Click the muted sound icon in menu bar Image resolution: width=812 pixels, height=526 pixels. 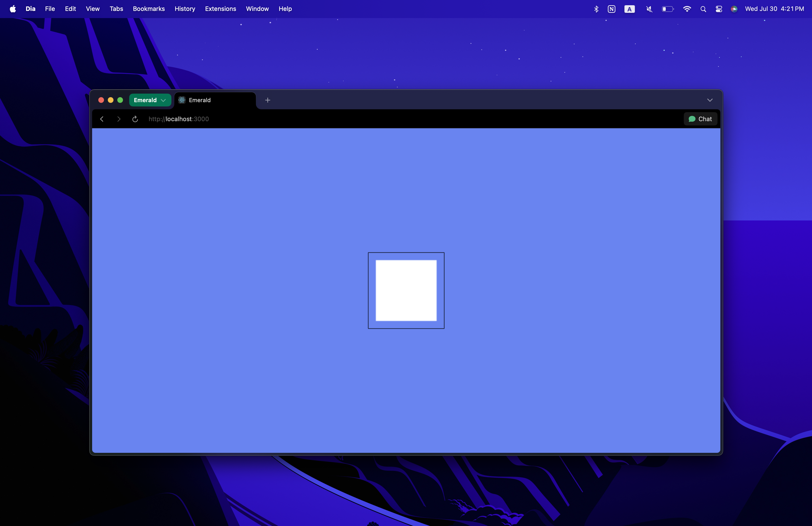pyautogui.click(x=649, y=9)
